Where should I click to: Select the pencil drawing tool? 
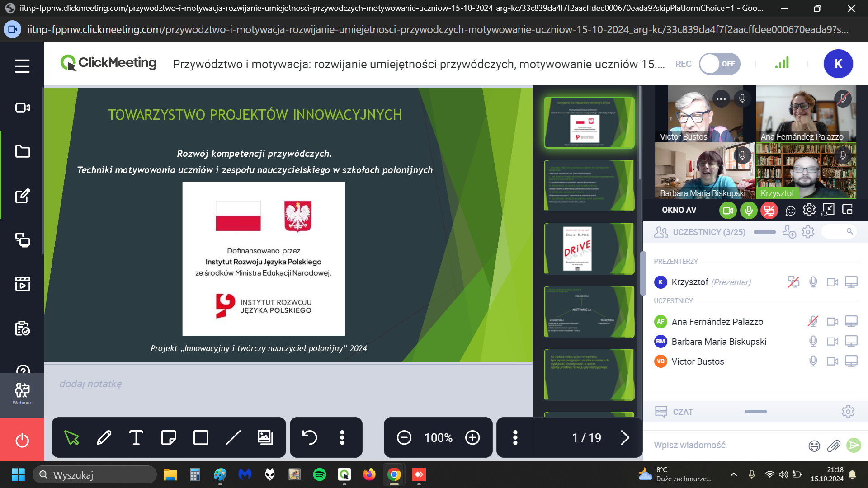tap(104, 437)
